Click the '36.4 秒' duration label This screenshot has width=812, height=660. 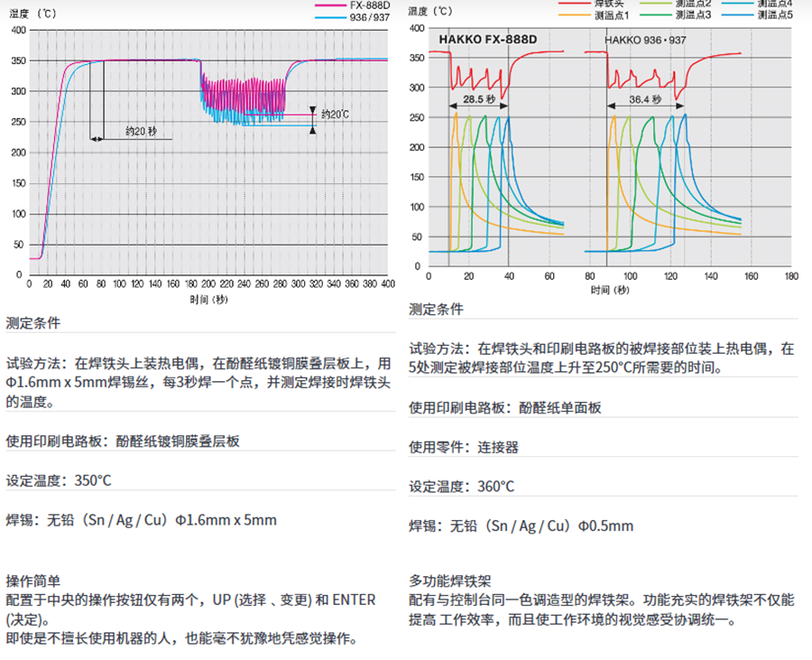(x=645, y=98)
